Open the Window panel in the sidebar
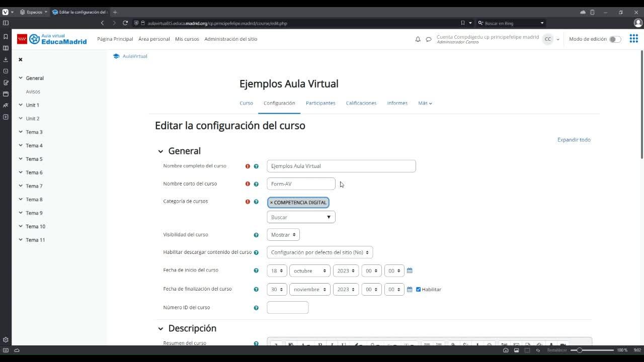The height and width of the screenshot is (362, 644). pos(6,94)
